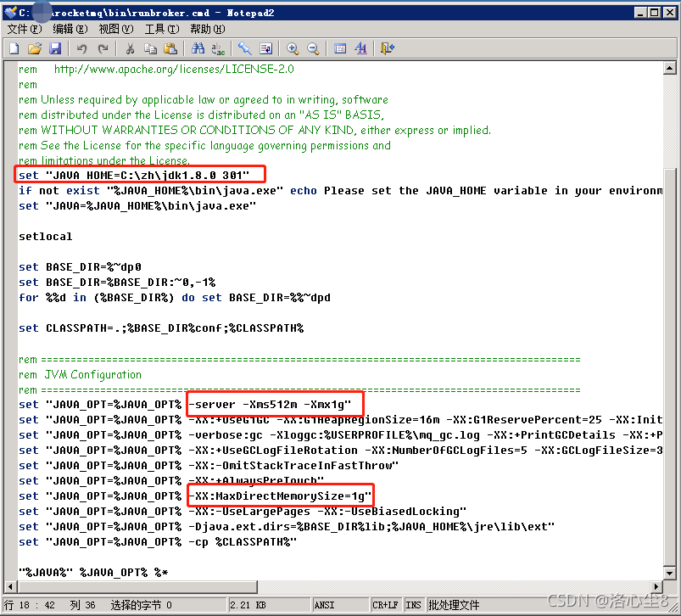This screenshot has height=616, width=681.
Task: Open the 视图(V) menu
Action: tap(116, 29)
